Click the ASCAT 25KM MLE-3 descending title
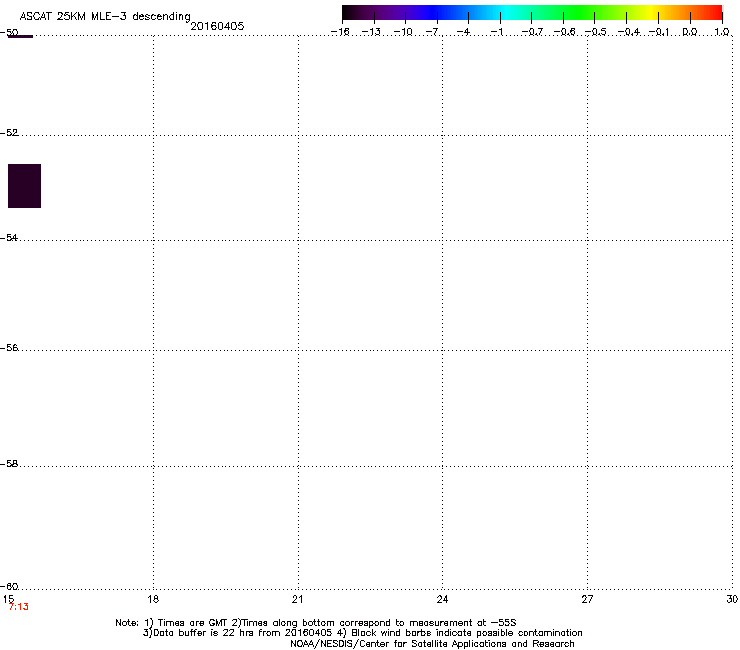 point(105,17)
